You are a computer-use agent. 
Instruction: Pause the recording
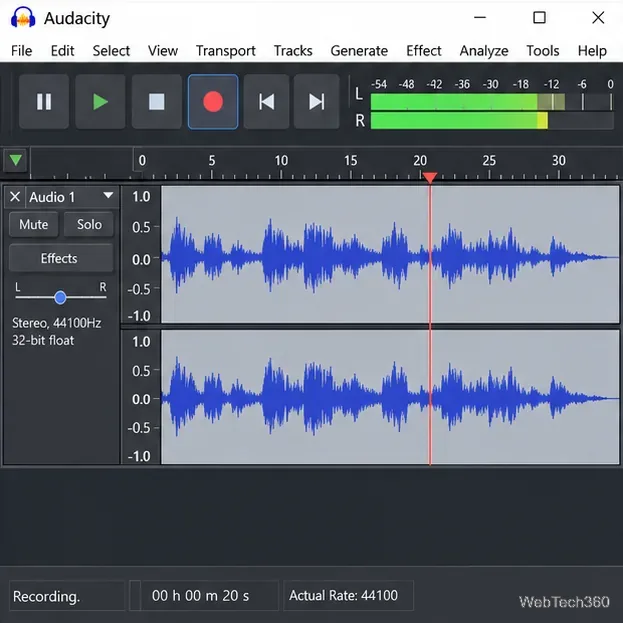pos(44,102)
